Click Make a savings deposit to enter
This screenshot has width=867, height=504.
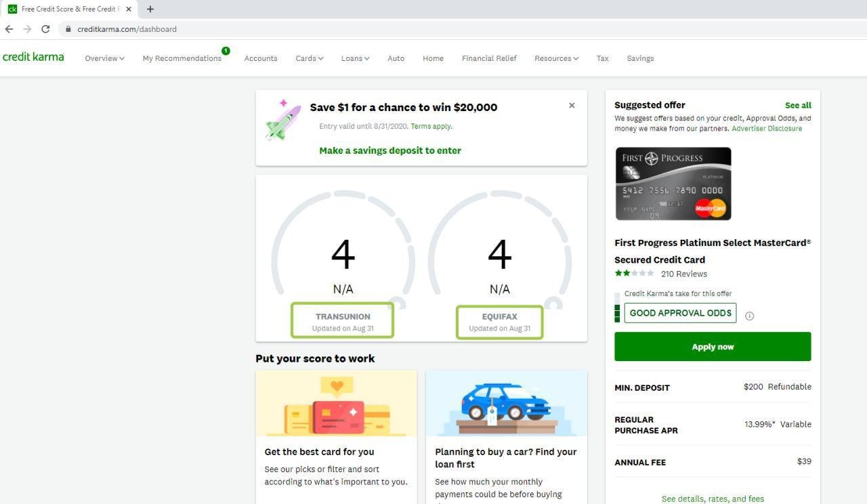(x=390, y=150)
